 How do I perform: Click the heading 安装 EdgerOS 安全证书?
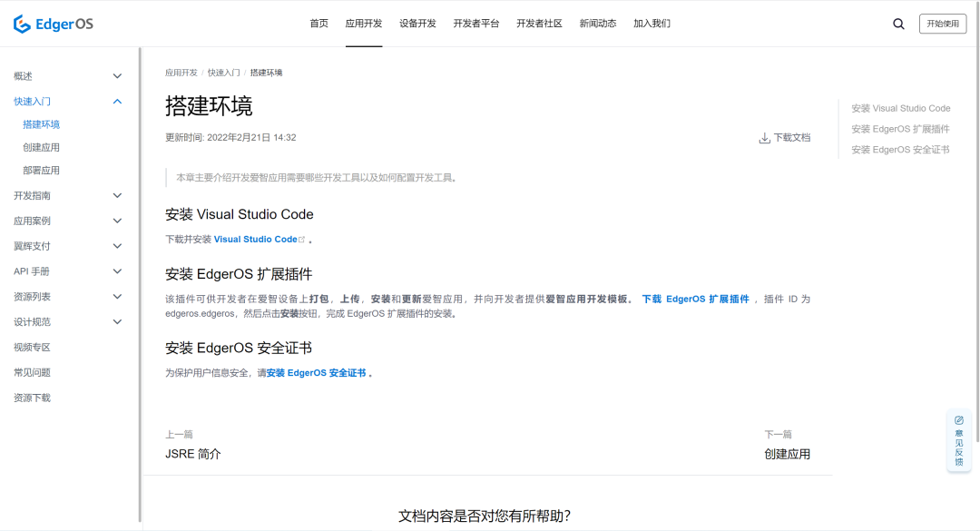[x=239, y=348]
